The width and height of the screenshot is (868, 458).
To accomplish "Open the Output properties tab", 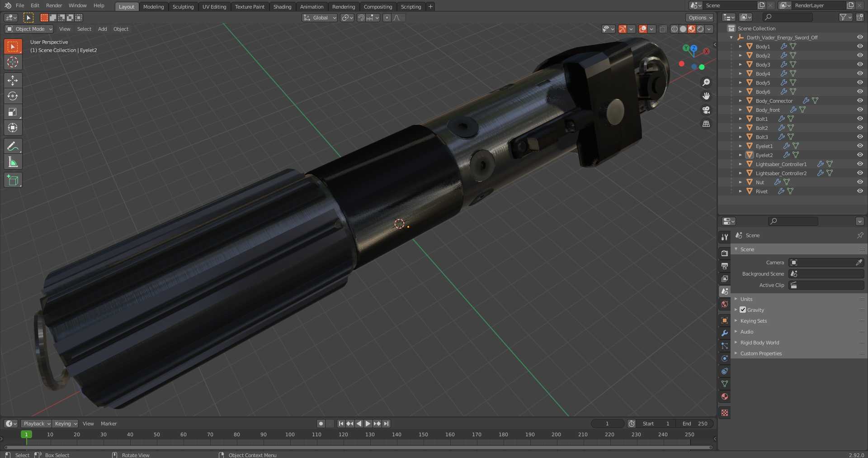I will pyautogui.click(x=725, y=266).
